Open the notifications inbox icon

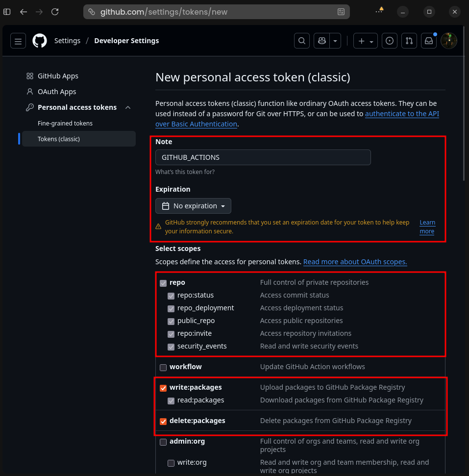tap(428, 41)
